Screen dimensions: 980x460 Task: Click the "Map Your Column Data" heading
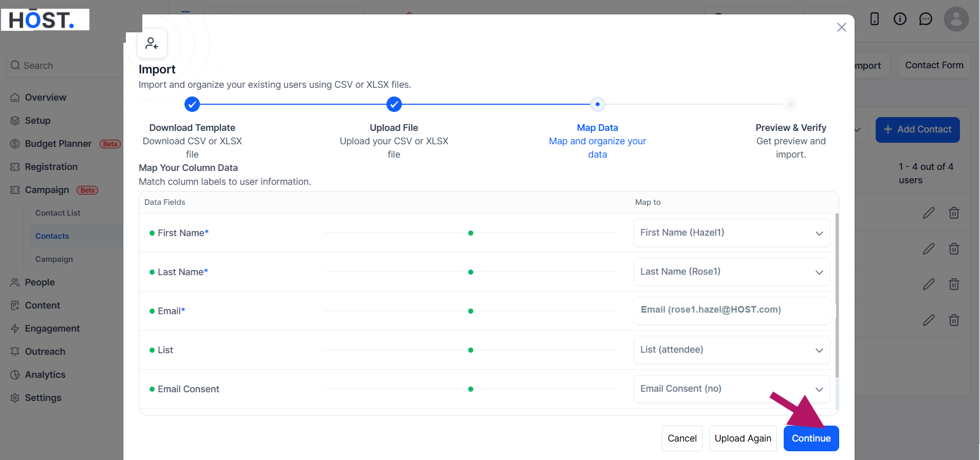[x=188, y=168]
